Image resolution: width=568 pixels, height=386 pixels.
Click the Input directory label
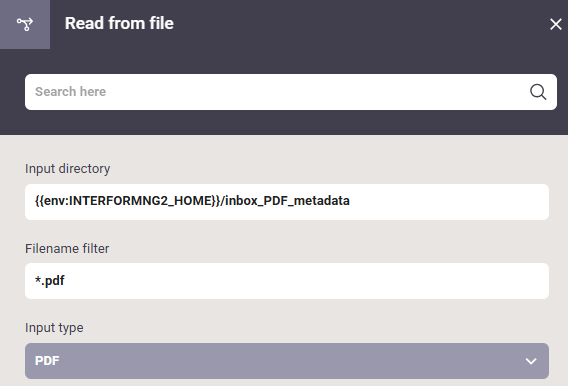pyautogui.click(x=67, y=169)
